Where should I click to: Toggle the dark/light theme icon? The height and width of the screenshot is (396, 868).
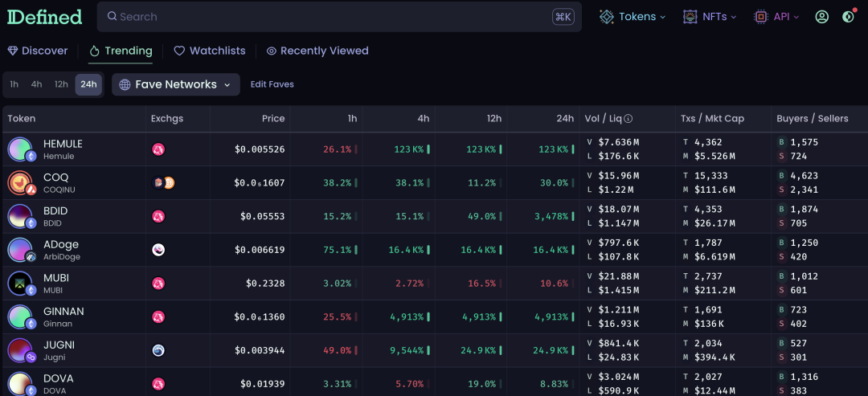click(x=848, y=17)
